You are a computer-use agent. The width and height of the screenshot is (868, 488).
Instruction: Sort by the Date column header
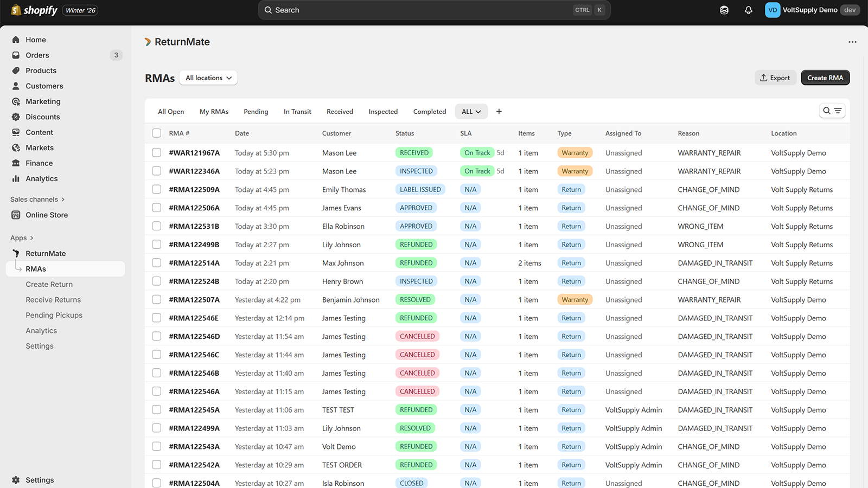point(242,133)
